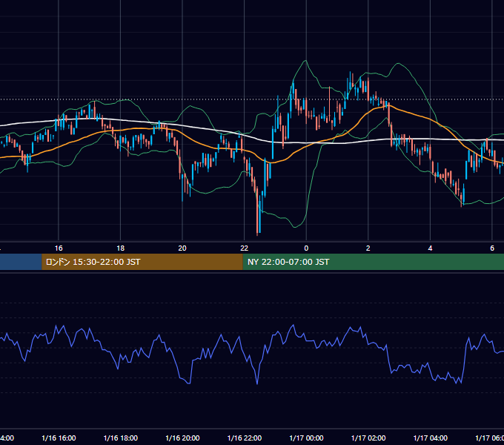Click the '16' hour label on upper axis
Screen dimensions: 504x445
tap(59, 248)
